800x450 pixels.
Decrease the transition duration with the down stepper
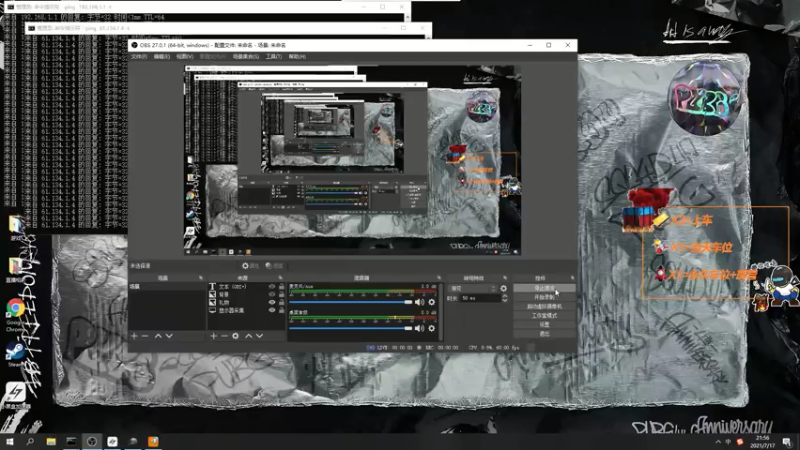(505, 301)
